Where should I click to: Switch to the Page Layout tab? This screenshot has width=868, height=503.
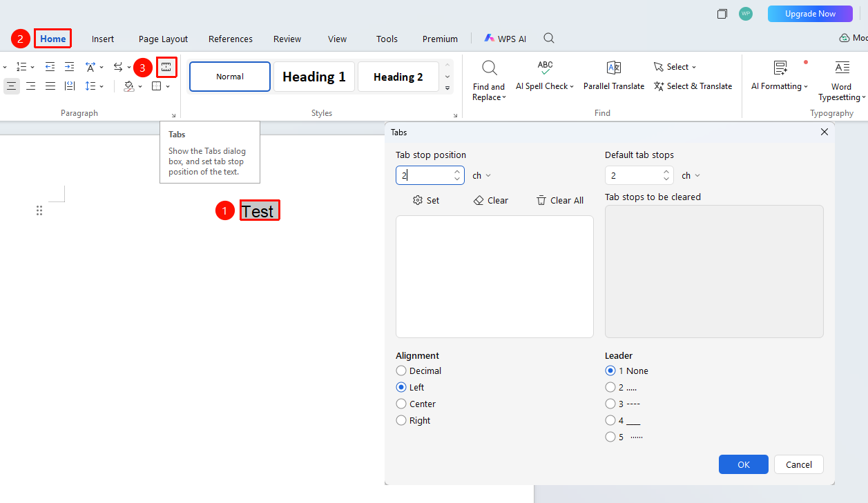point(163,39)
